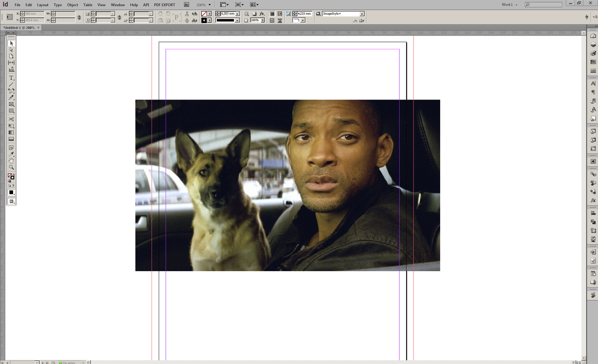Image resolution: width=598 pixels, height=364 pixels.
Task: Close the Untitled-1 document tab
Action: (x=38, y=27)
